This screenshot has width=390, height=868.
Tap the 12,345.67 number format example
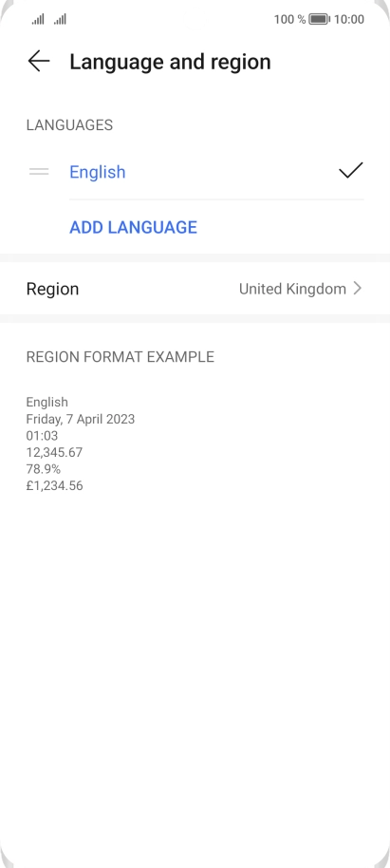coord(54,452)
